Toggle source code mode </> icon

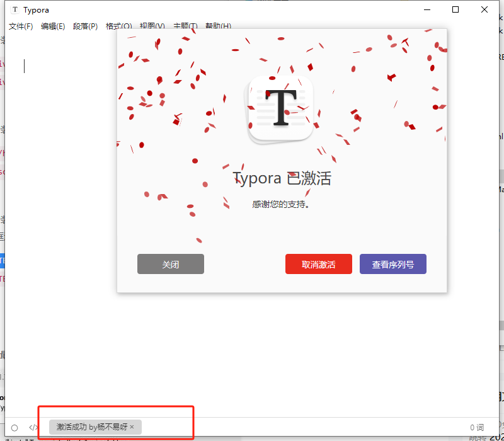[x=33, y=428]
